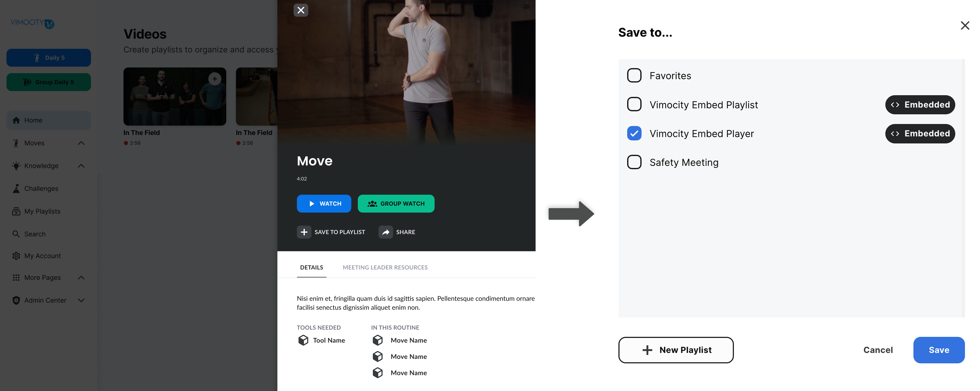This screenshot has width=980, height=391.
Task: Start the video with Watch button
Action: [324, 204]
